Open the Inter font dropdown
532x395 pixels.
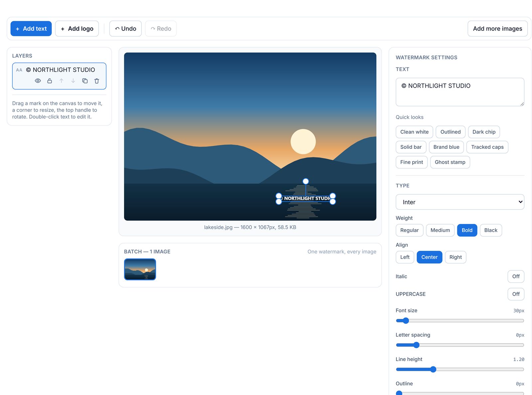(460, 202)
